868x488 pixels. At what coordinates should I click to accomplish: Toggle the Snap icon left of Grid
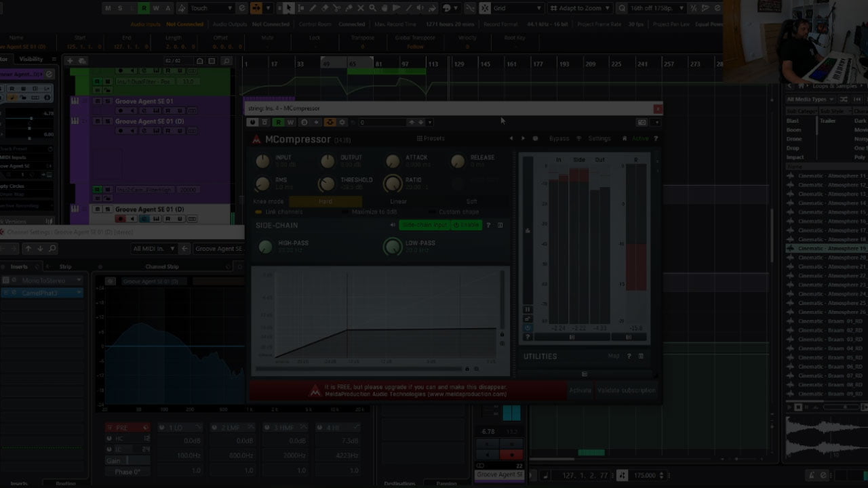pos(485,8)
